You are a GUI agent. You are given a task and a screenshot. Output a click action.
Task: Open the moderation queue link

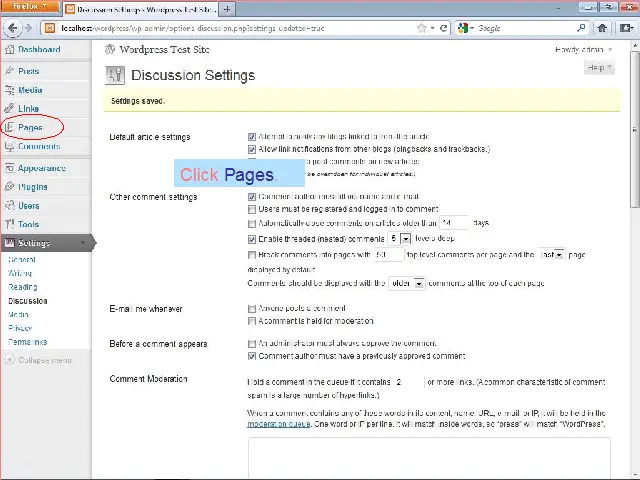(279, 424)
